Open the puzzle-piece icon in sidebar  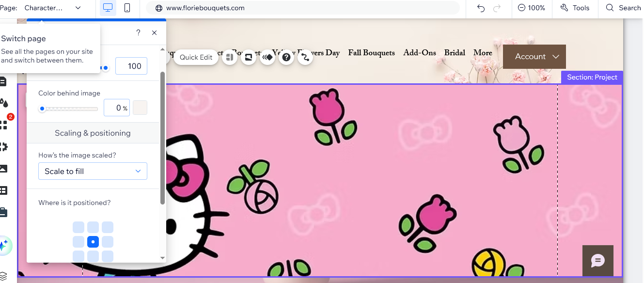[x=4, y=146]
